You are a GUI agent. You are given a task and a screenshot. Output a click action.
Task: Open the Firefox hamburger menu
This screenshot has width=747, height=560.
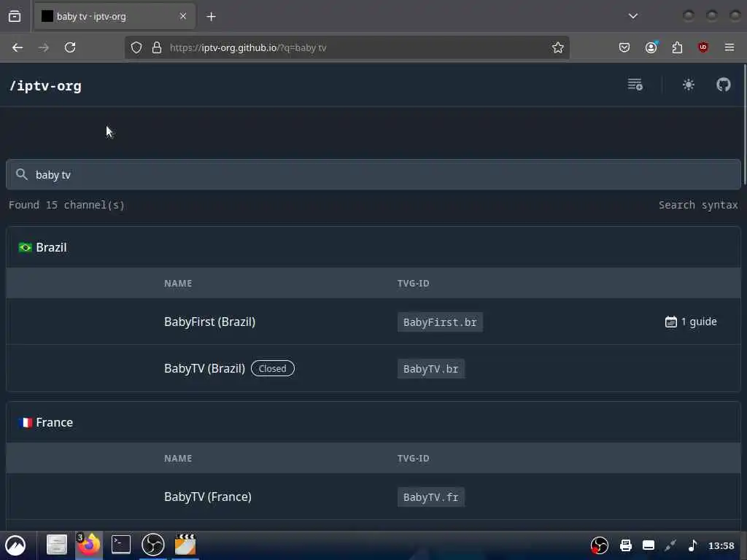point(729,47)
